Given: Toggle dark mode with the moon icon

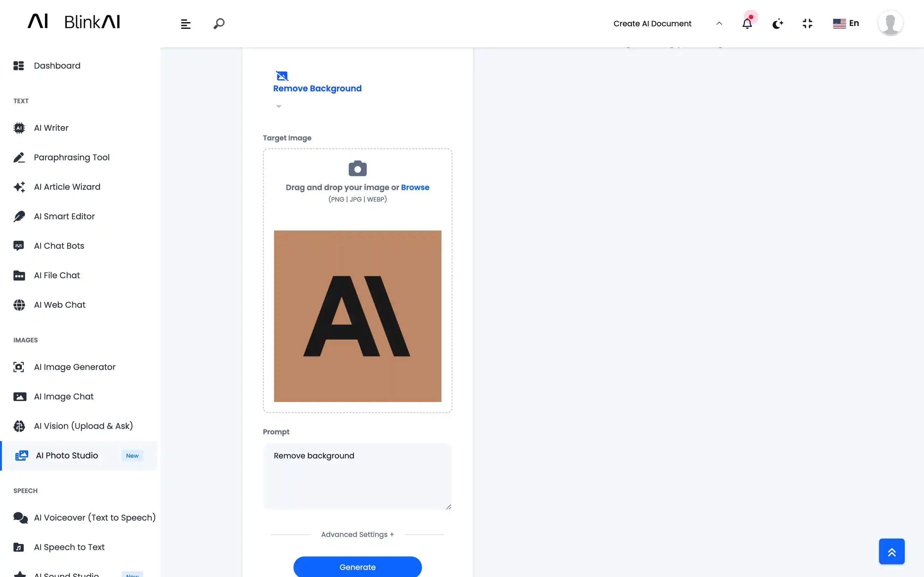Looking at the screenshot, I should pyautogui.click(x=777, y=24).
